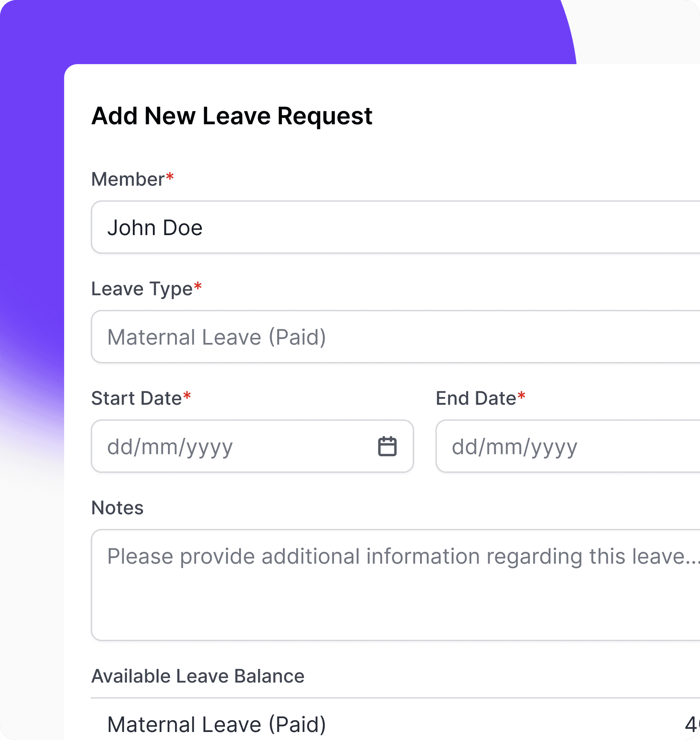The width and height of the screenshot is (700, 740).
Task: Focus the End Date dd/mm/yyyy field
Action: [568, 446]
